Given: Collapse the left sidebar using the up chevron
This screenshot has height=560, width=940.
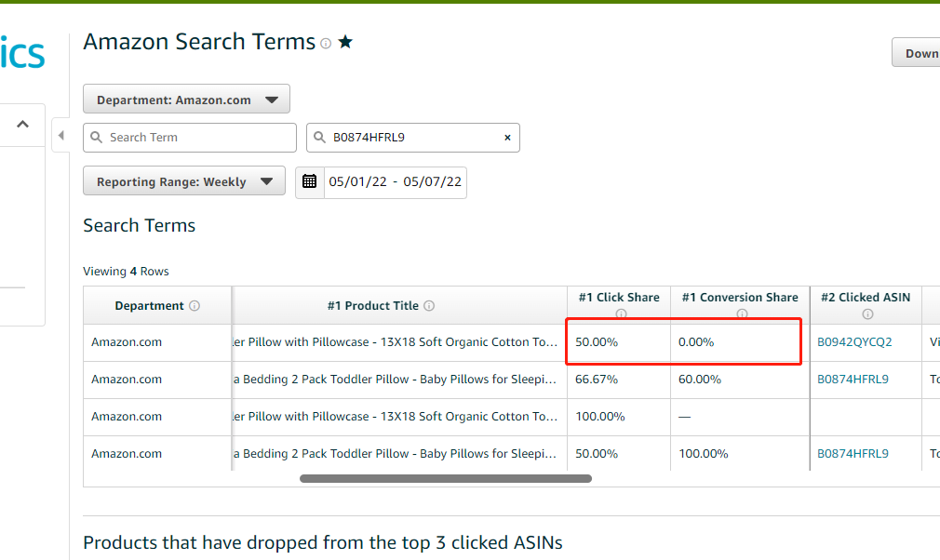Looking at the screenshot, I should 22,124.
